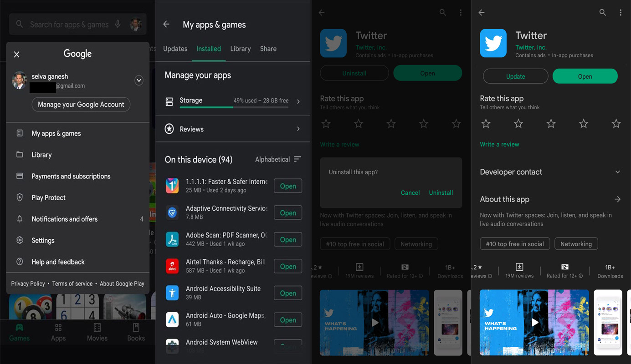Switch to the Games bottom tab
Screen dimensions: 631x364
click(x=20, y=333)
